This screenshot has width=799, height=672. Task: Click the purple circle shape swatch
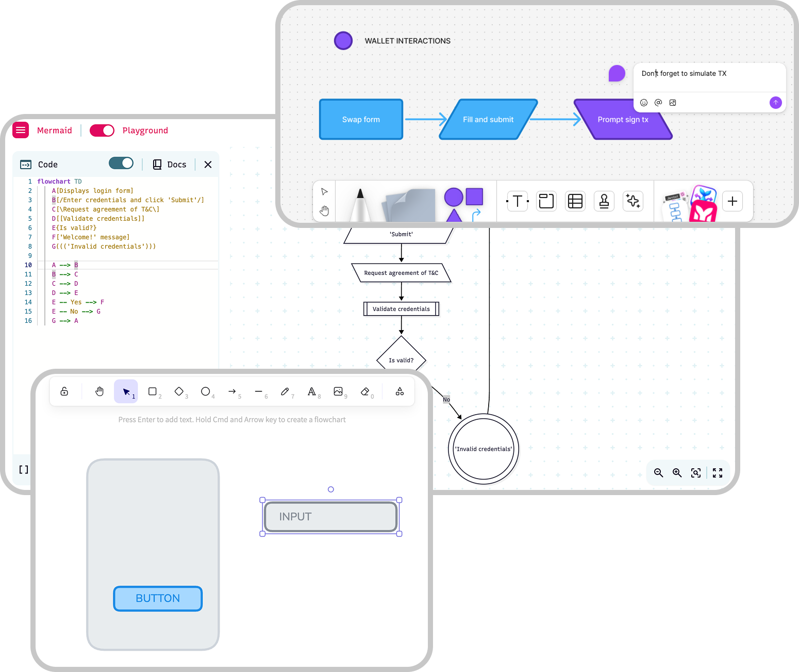[454, 197]
